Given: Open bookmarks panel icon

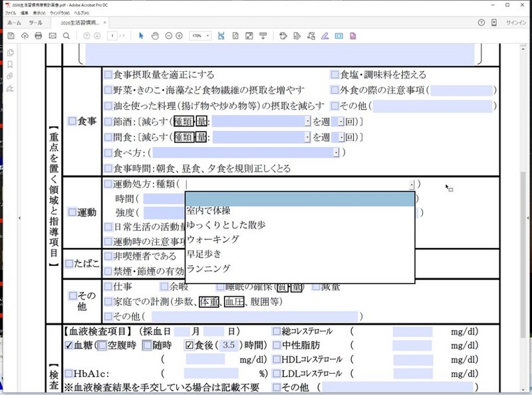Looking at the screenshot, I should coord(10,64).
